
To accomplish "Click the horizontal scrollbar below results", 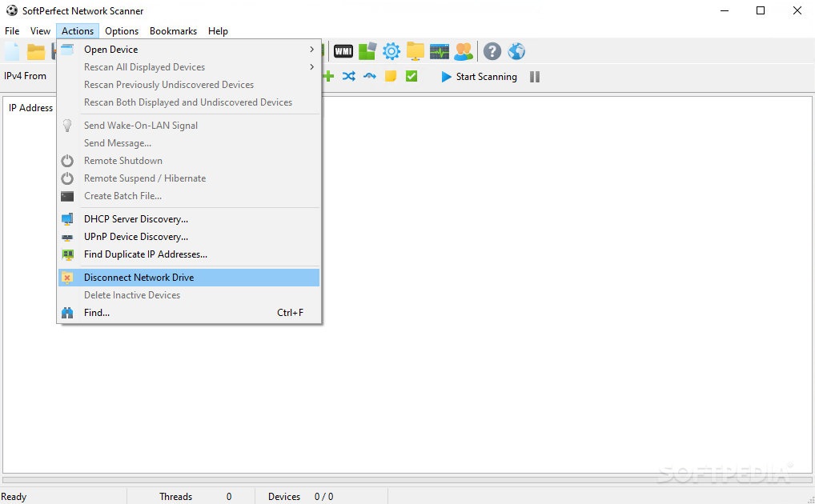I will pos(407,480).
